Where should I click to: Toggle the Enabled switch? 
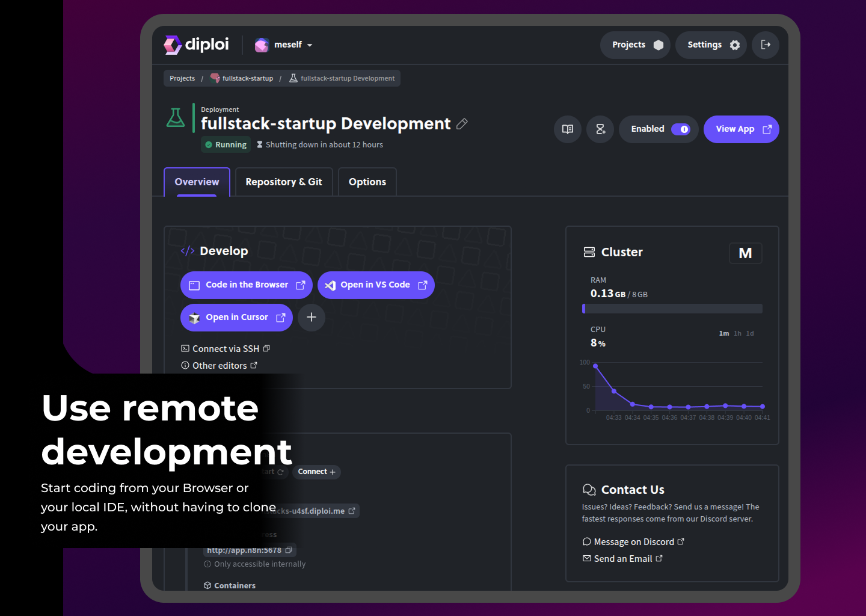click(x=681, y=129)
